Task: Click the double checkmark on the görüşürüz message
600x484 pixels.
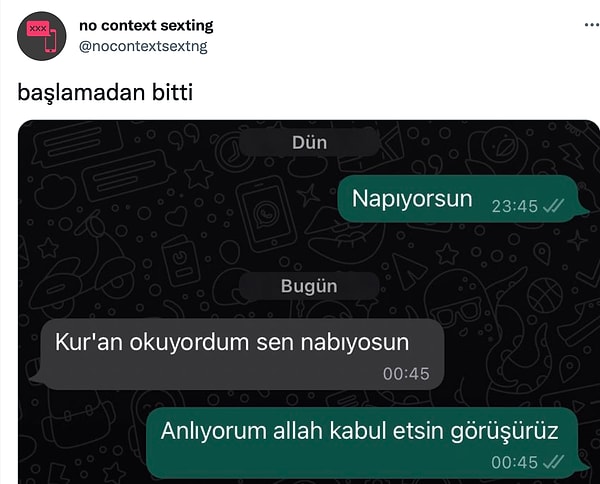Action: tap(553, 462)
